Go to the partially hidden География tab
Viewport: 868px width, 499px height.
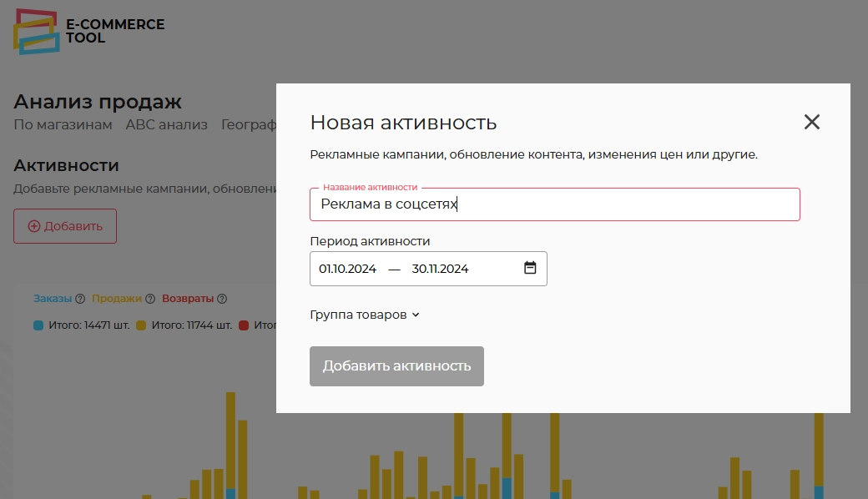point(248,125)
